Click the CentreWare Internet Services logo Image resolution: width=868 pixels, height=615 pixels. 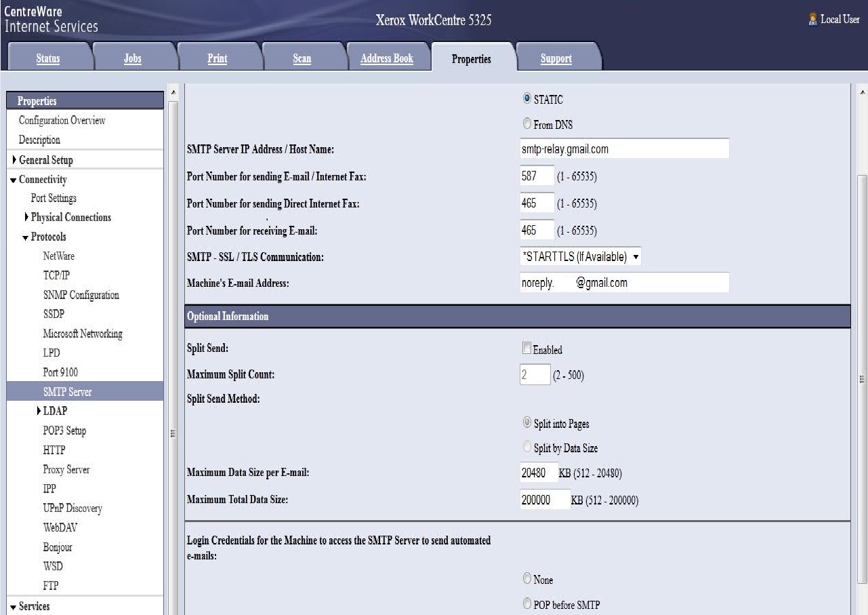click(51, 20)
